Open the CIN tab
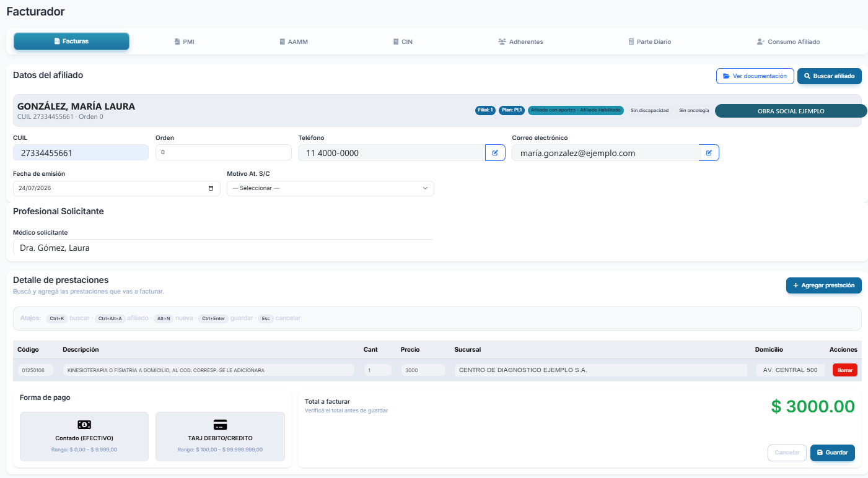Viewport: 868px width, 478px height. point(403,42)
